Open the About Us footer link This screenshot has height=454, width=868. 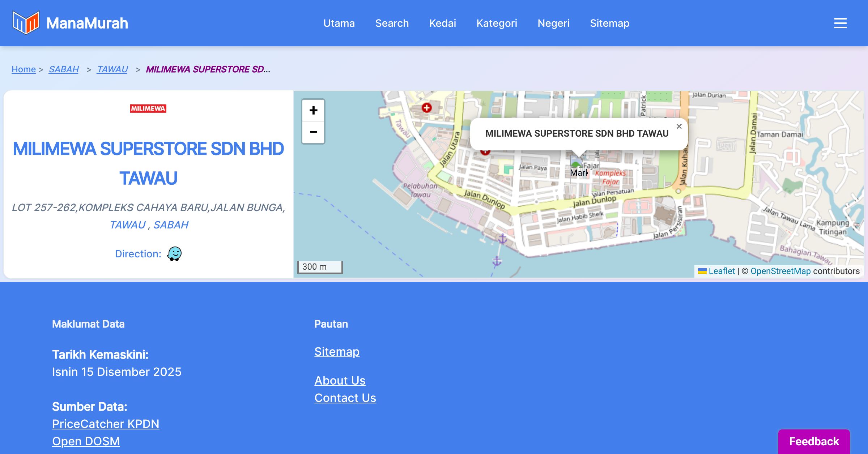tap(340, 380)
